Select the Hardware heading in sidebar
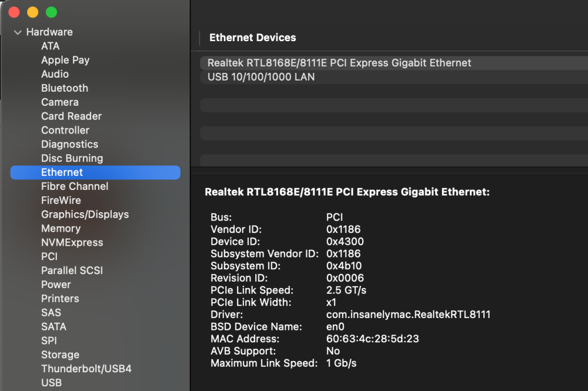 coord(49,32)
